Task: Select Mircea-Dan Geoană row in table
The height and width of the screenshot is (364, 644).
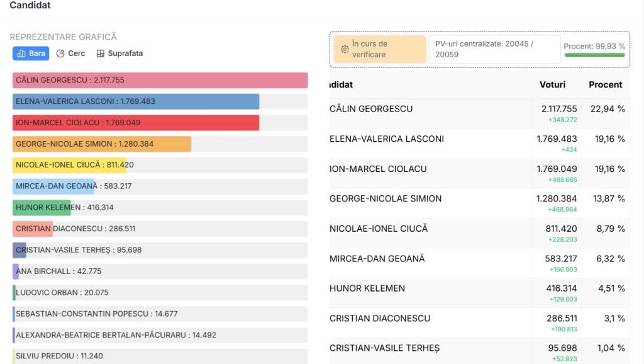Action: point(478,263)
